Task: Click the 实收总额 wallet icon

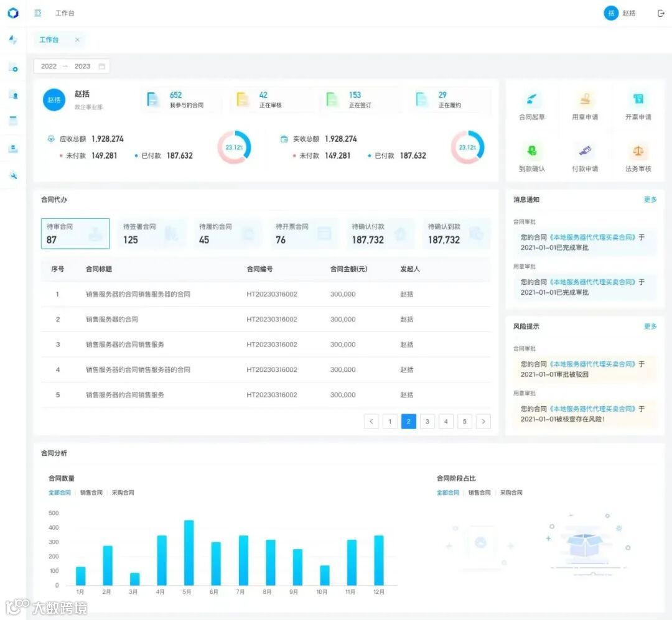Action: click(284, 139)
